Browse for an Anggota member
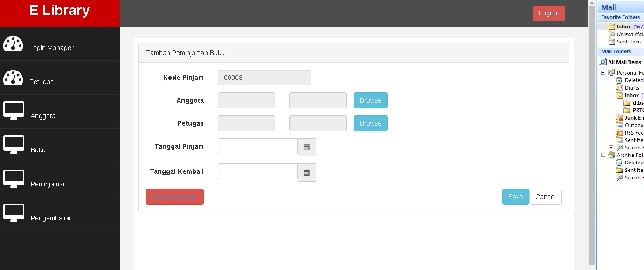The image size is (644, 270). coord(371,100)
